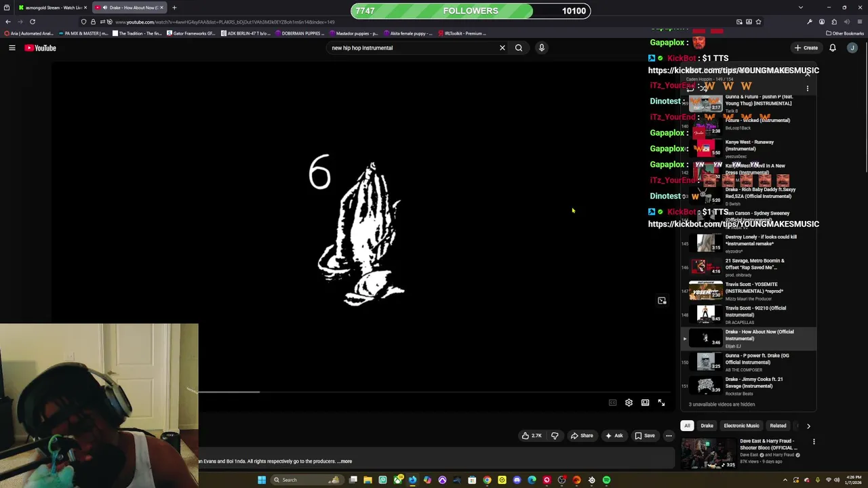Viewport: 868px width, 488px height.
Task: Select the All filter chip
Action: [x=687, y=426]
